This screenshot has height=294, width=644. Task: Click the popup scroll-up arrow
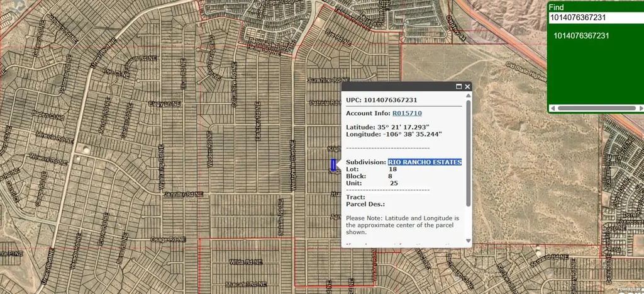coord(467,97)
